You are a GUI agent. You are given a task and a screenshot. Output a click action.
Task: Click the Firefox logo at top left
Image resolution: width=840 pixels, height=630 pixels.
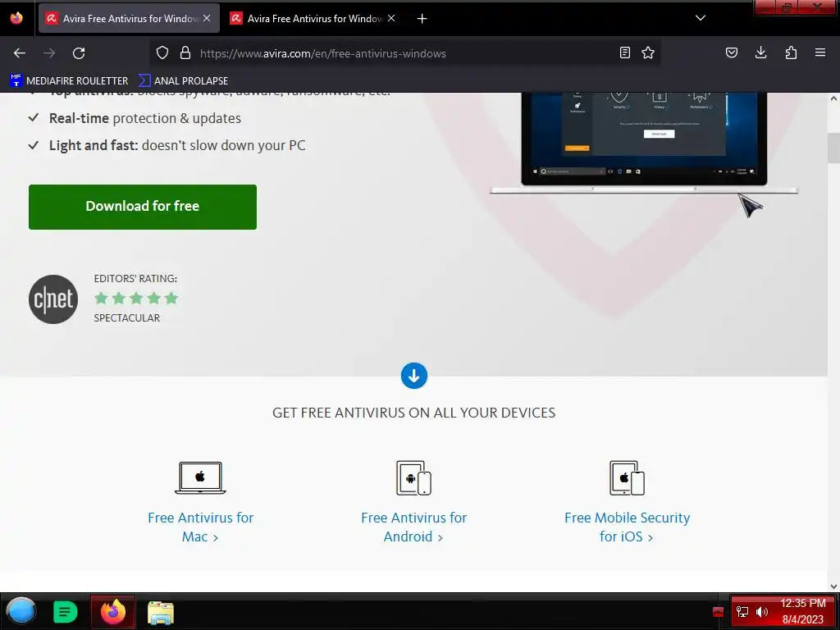coord(16,18)
